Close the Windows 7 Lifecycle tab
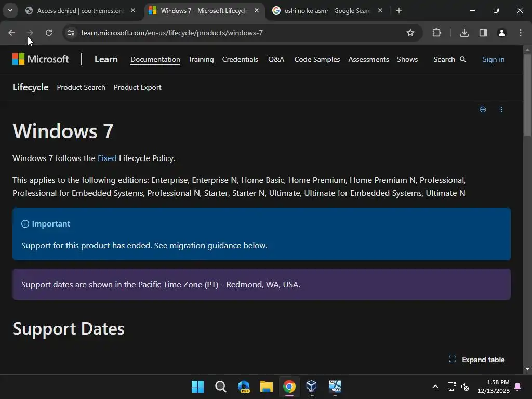 click(257, 10)
